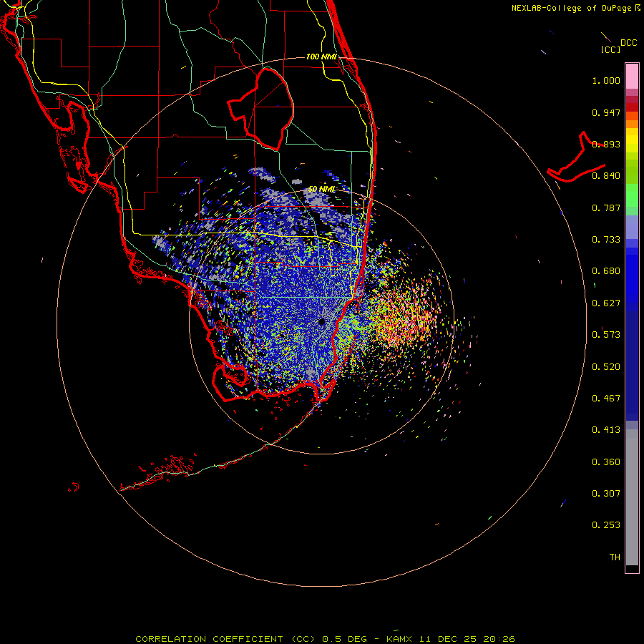
Task: Click the TH threshold label
Action: pyautogui.click(x=615, y=557)
